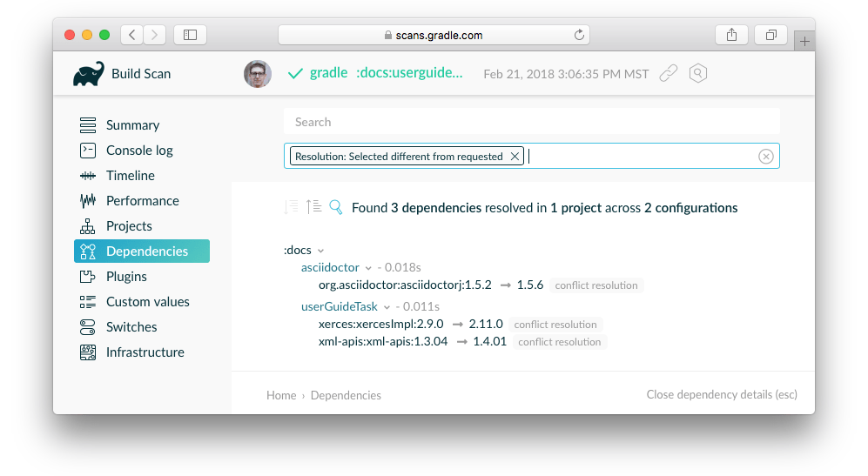Expand all dependencies icon

[x=314, y=207]
